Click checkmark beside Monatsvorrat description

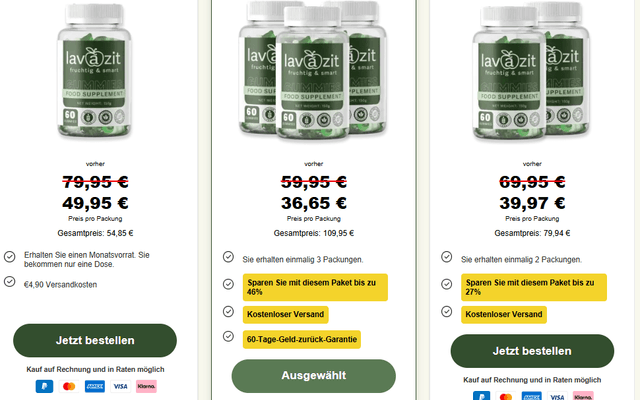pos(10,257)
